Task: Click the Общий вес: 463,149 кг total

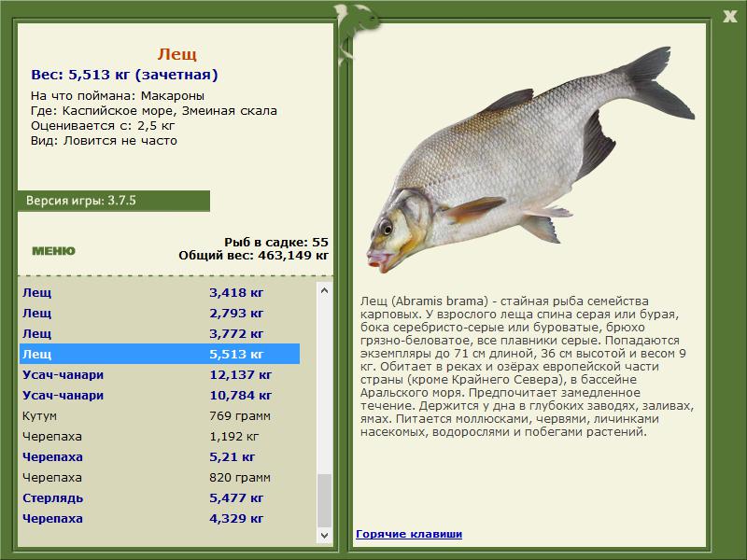Action: click(x=253, y=256)
